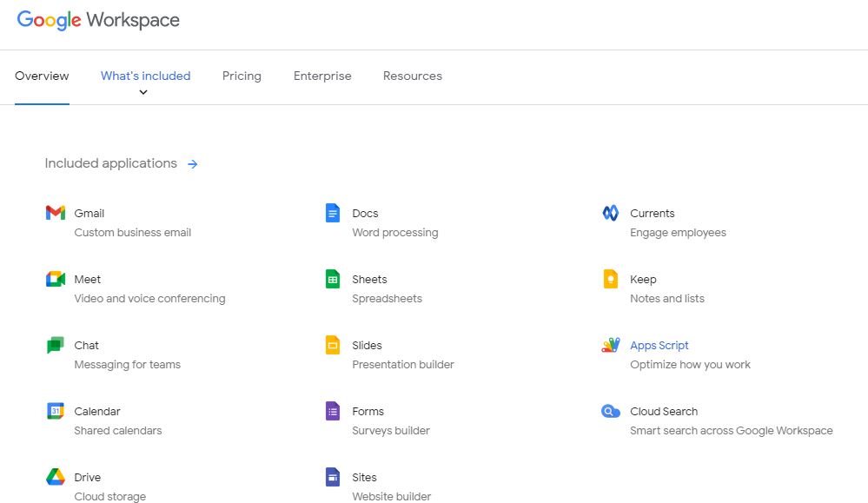Expand the What's included dropdown chevron
The height and width of the screenshot is (503, 868).
tap(143, 92)
